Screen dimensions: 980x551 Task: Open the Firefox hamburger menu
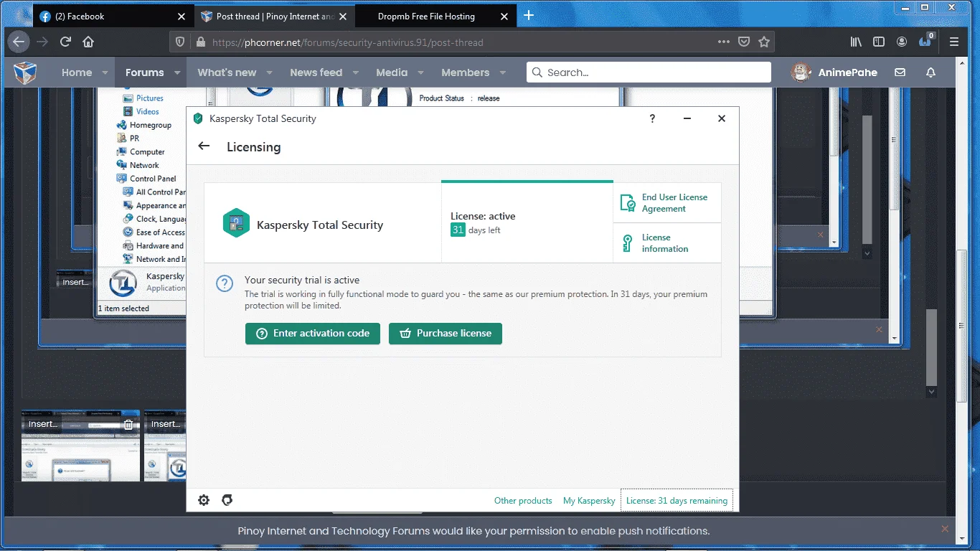[x=953, y=42]
